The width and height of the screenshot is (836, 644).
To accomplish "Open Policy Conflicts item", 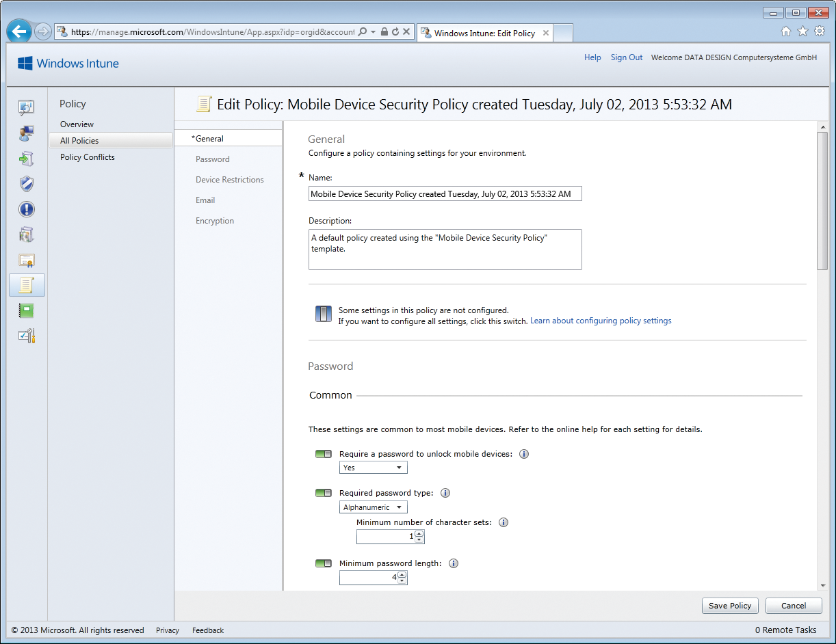I will tap(88, 157).
